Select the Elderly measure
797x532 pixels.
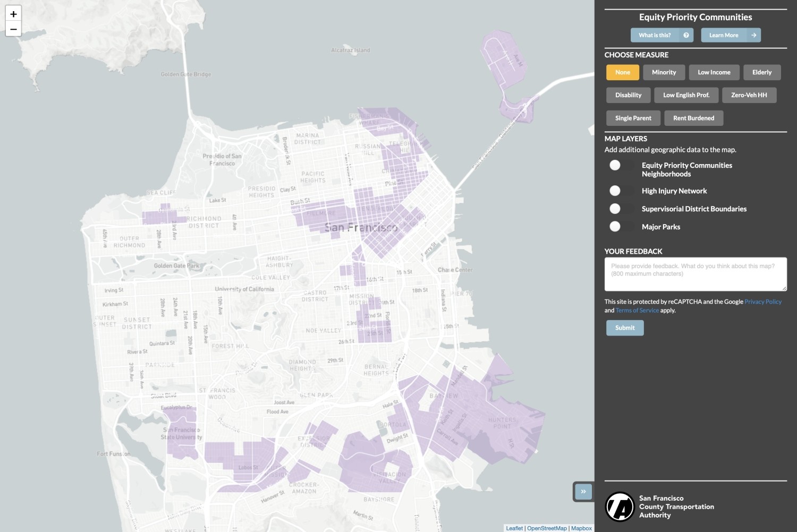click(x=762, y=72)
